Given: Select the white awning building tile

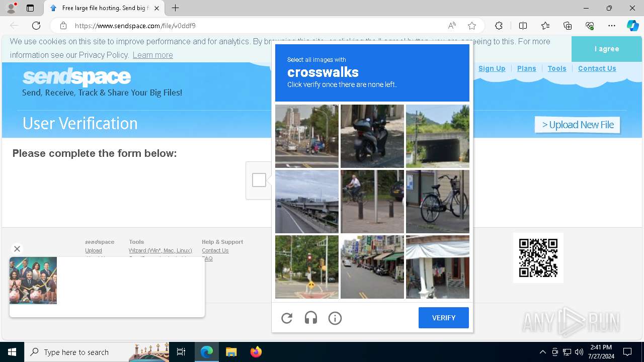Looking at the screenshot, I should (x=438, y=267).
